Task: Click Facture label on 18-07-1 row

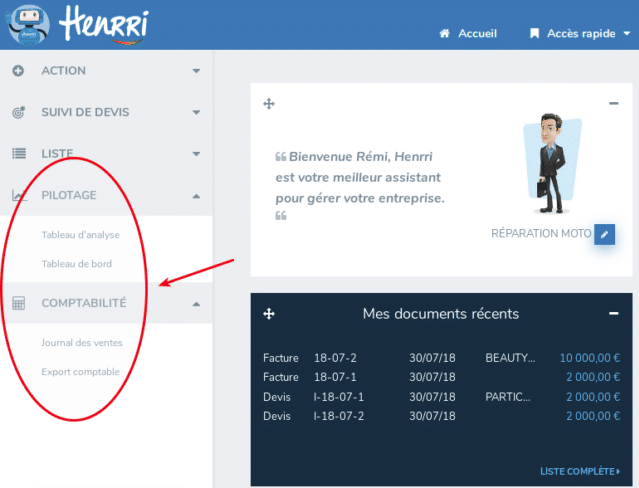Action: click(x=280, y=377)
